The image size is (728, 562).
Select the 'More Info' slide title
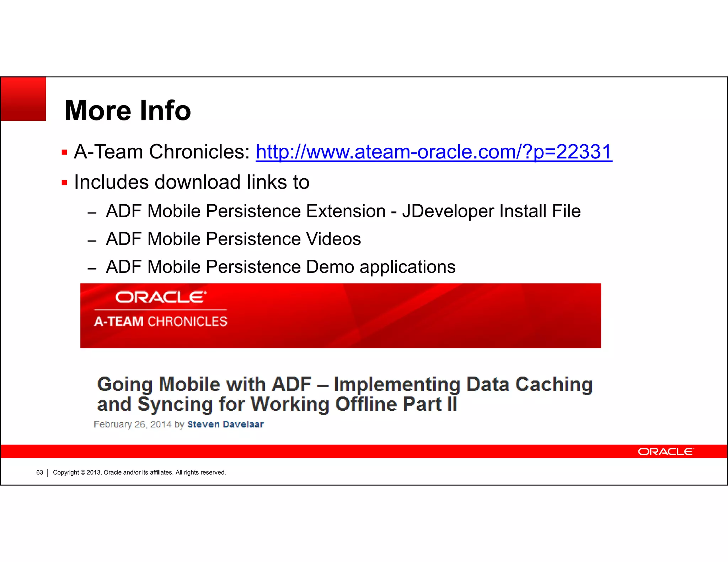click(x=128, y=110)
